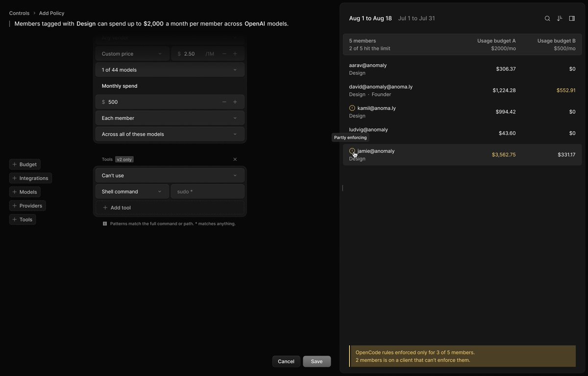Select the aarav@anomaly member row
The height and width of the screenshot is (376, 588).
click(x=462, y=69)
